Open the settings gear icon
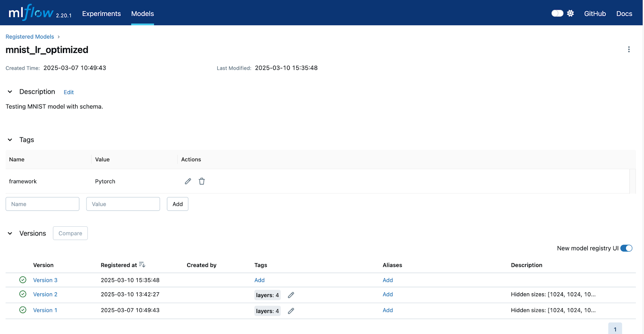 [570, 13]
